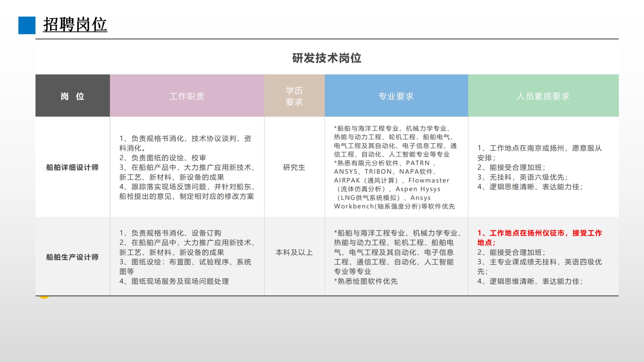
Task: Click the 研究生 education requirement cell
Action: tap(294, 167)
